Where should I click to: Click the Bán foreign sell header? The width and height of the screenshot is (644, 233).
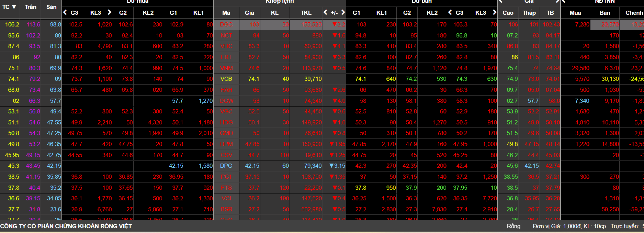click(605, 13)
